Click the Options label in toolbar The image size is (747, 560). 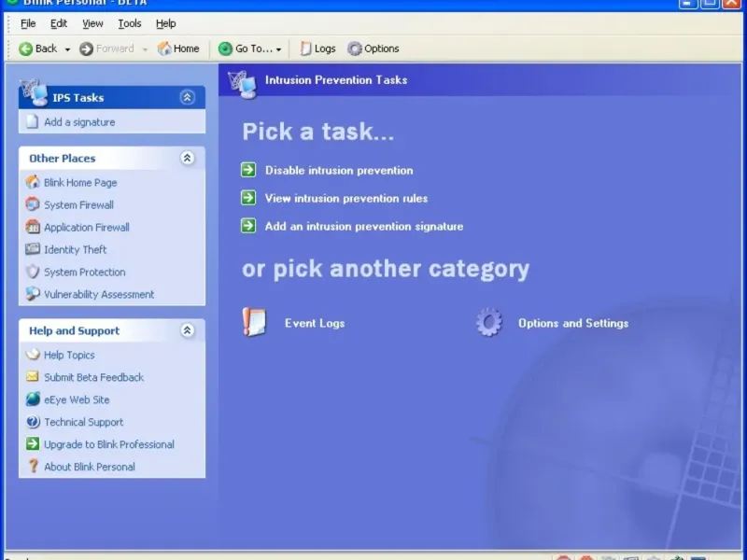click(382, 49)
